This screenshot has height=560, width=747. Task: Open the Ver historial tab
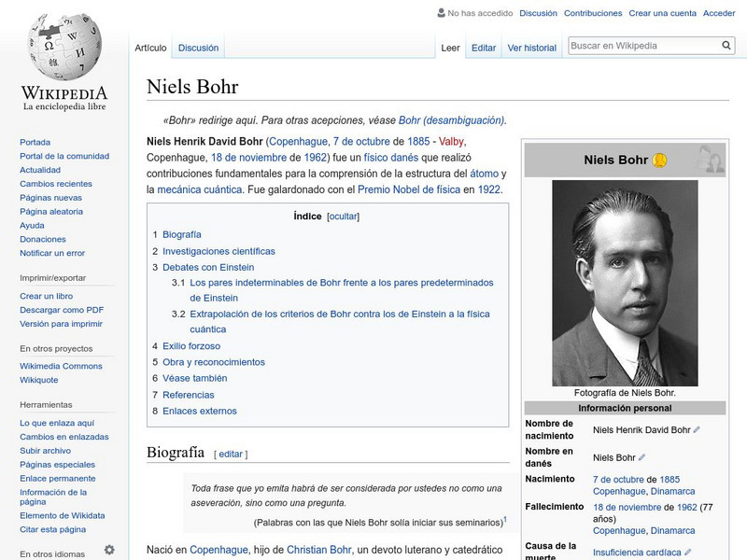click(x=531, y=48)
